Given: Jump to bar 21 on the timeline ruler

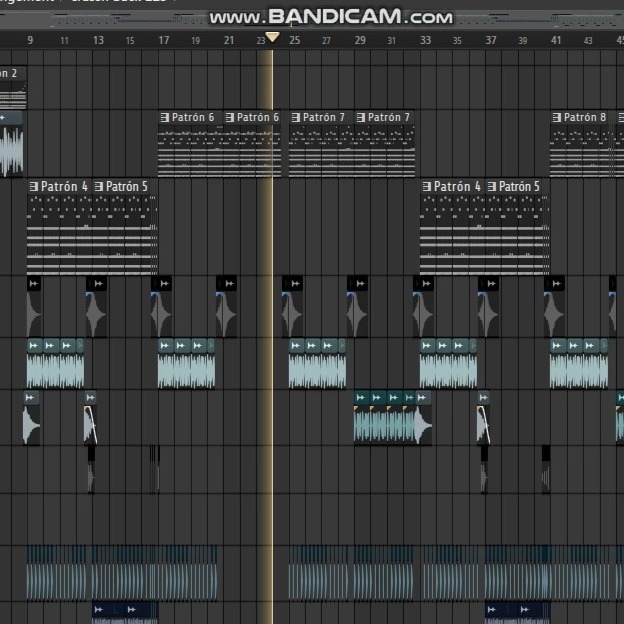Looking at the screenshot, I should coord(229,40).
